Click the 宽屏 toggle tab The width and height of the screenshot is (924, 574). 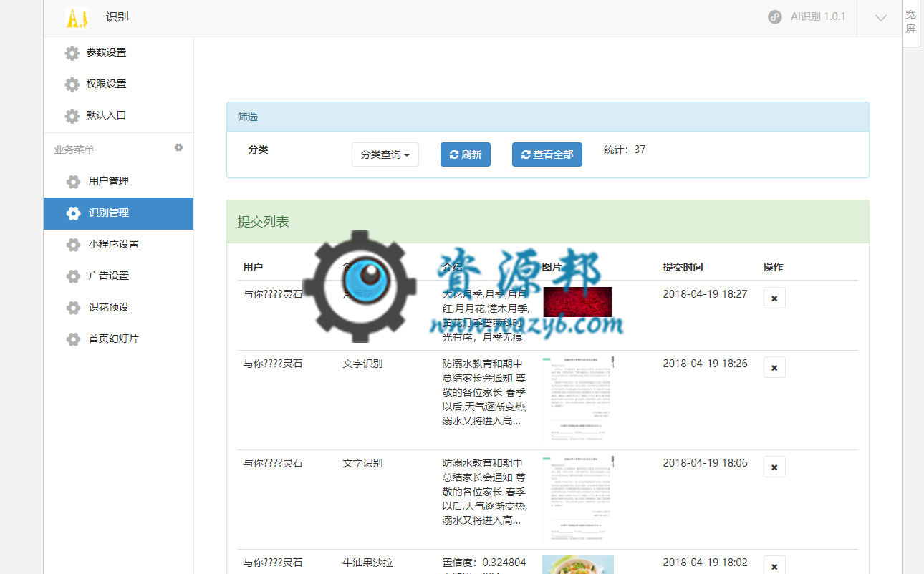910,22
